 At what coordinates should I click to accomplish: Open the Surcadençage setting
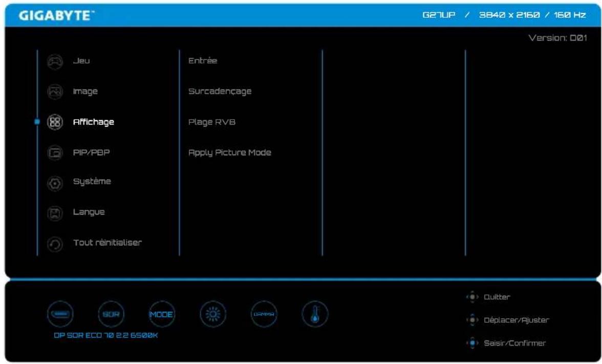click(220, 92)
